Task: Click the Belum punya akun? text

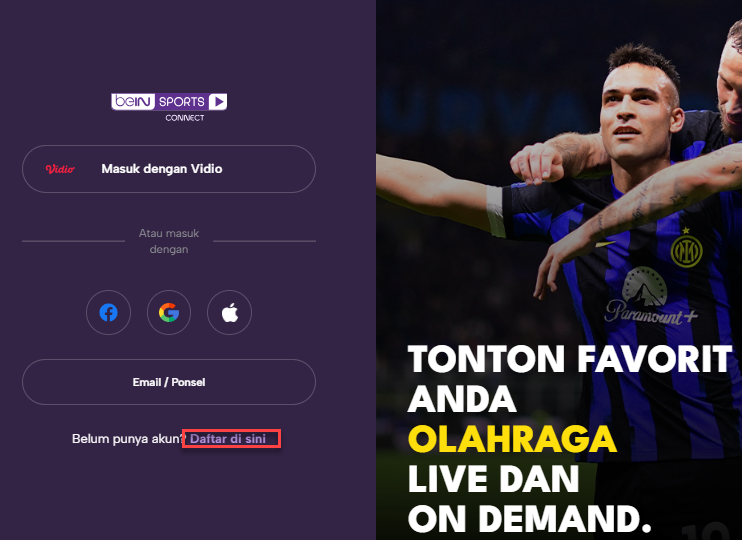Action: (x=129, y=439)
